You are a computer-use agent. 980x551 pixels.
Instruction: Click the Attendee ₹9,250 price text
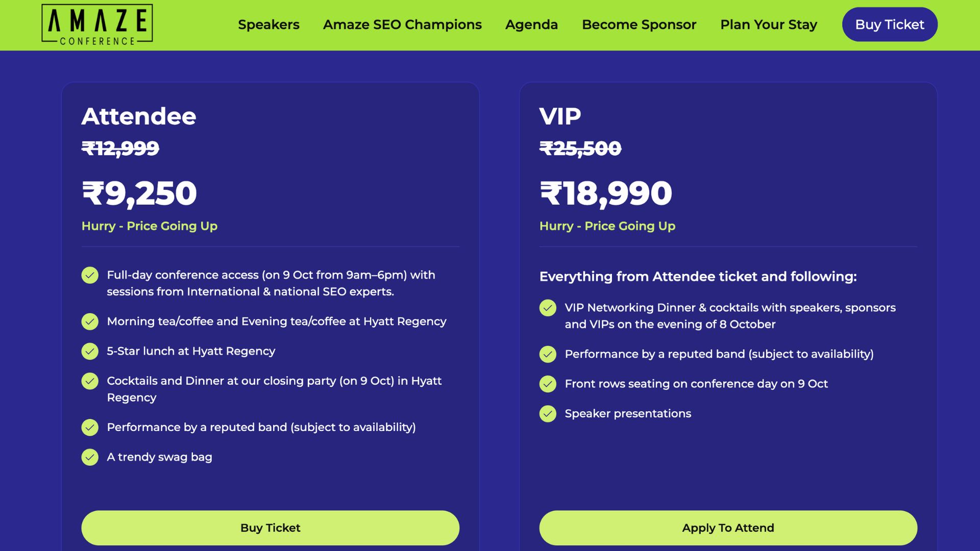[x=139, y=193]
